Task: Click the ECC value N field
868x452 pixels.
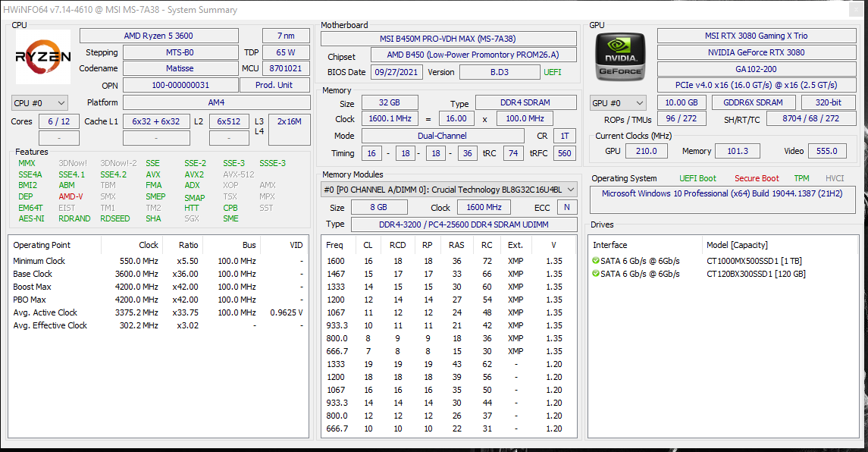Action: pos(567,207)
